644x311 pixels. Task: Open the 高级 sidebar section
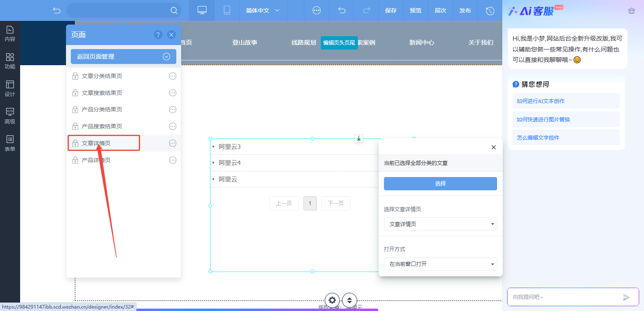(10, 116)
